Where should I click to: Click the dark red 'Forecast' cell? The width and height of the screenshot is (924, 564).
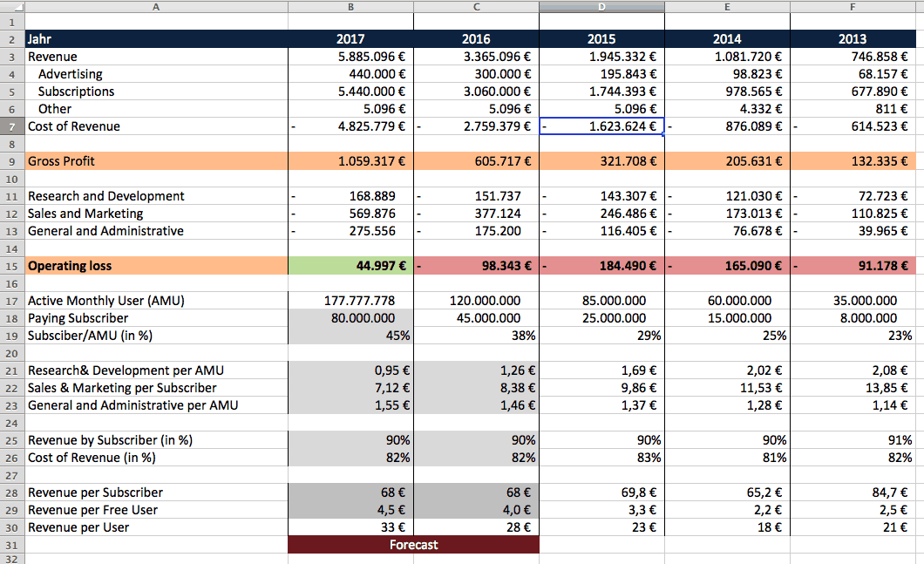click(414, 545)
